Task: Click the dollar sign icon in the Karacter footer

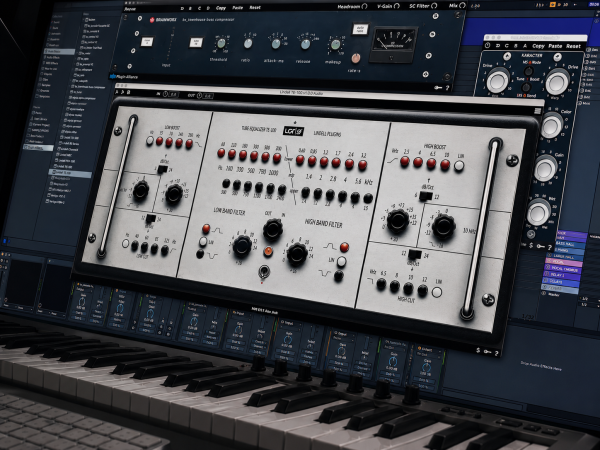Action: click(x=531, y=245)
